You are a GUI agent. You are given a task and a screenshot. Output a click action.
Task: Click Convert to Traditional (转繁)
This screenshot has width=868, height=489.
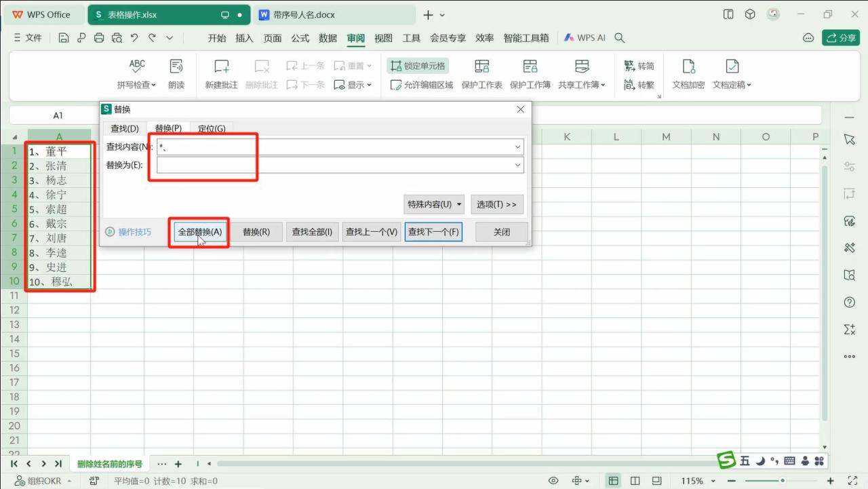click(639, 85)
